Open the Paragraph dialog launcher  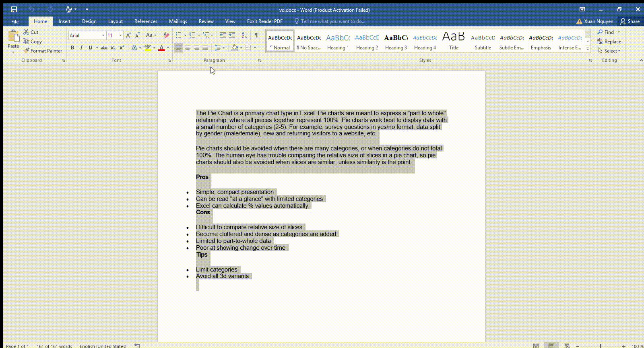(260, 60)
